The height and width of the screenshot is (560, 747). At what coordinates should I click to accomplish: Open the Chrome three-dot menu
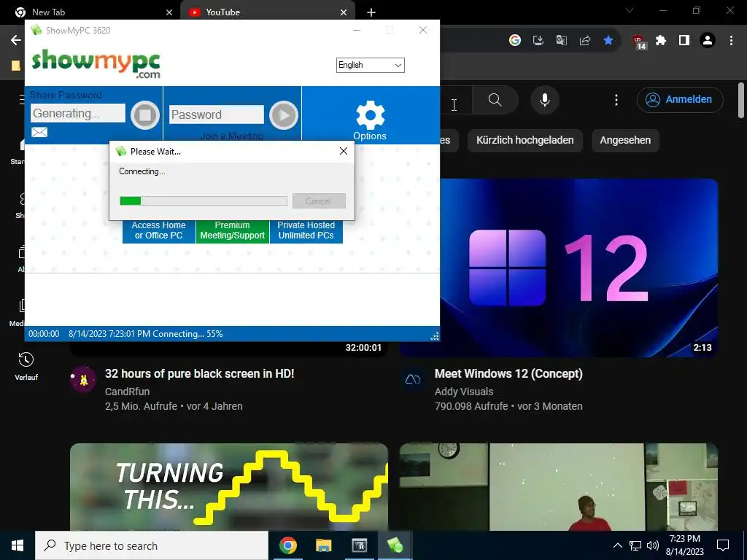(x=731, y=41)
